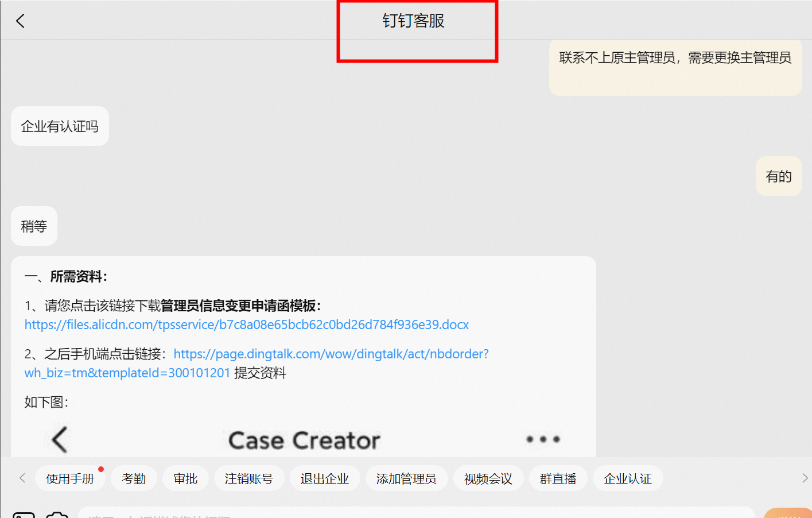
Task: Open the files.alicdn.com docx template link
Action: (247, 325)
